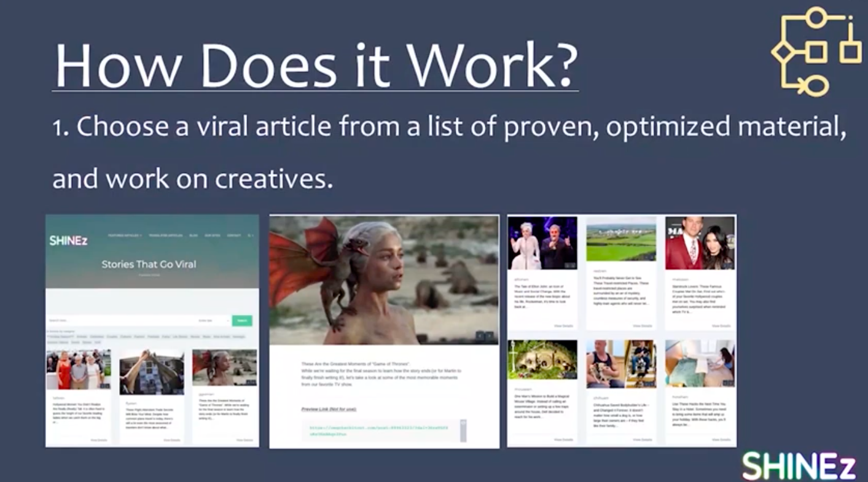The height and width of the screenshot is (482, 868).
Task: Open the search icon in SHINEz navigation bar
Action: (x=250, y=235)
